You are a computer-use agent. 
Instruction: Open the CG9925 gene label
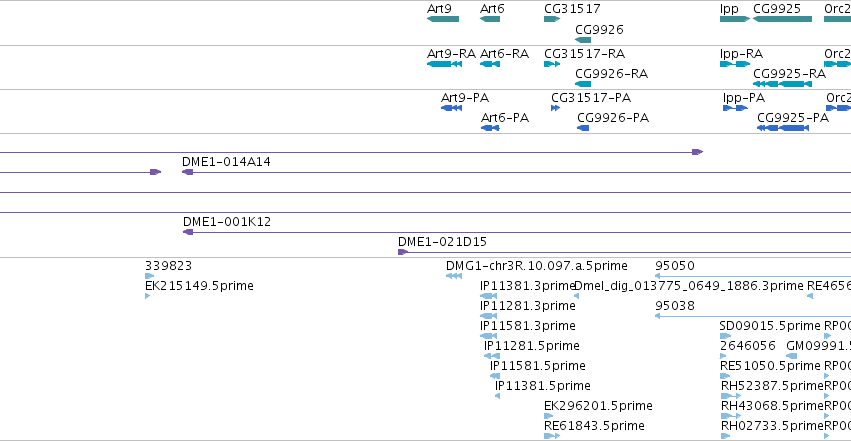point(777,9)
